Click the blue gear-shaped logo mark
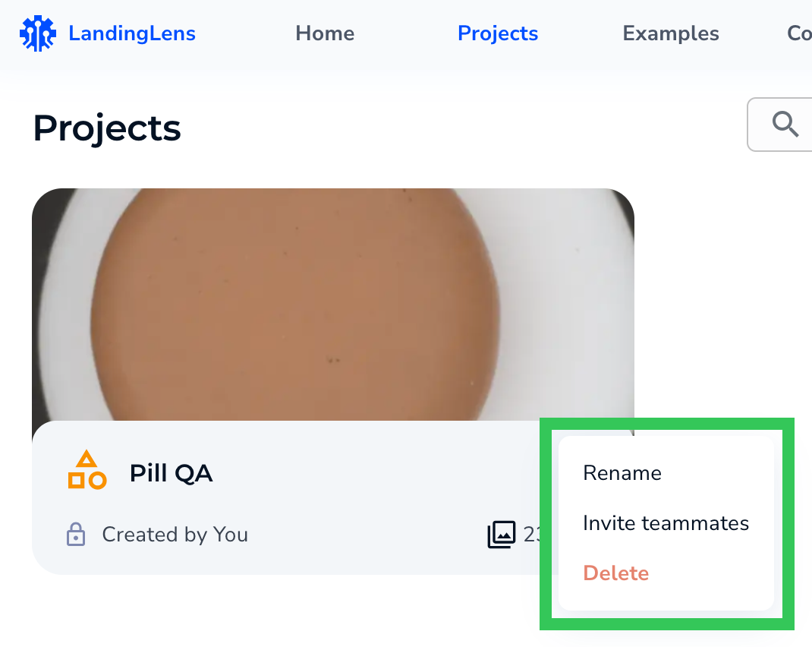This screenshot has width=812, height=647. click(x=38, y=33)
